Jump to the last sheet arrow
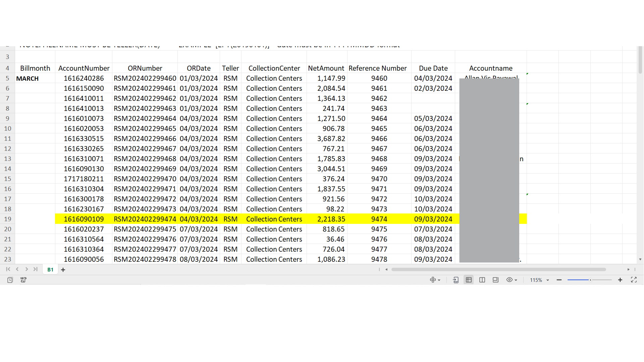Image resolution: width=644 pixels, height=362 pixels. click(36, 269)
